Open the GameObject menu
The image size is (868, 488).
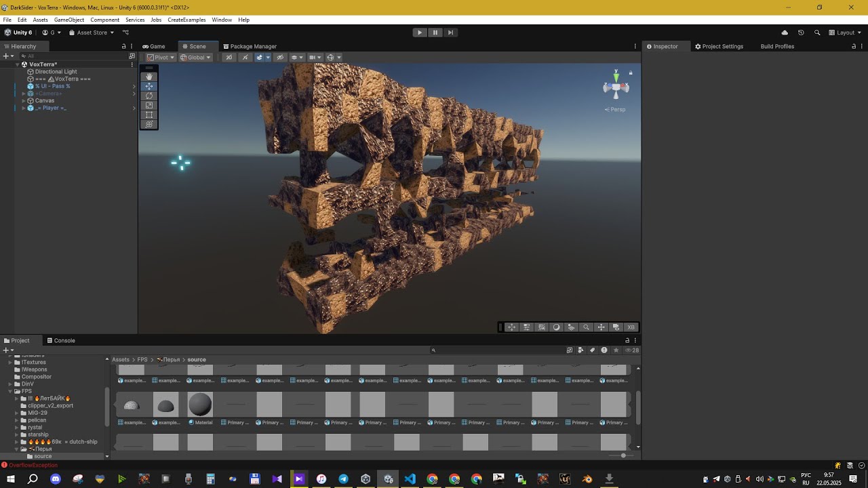pos(69,20)
